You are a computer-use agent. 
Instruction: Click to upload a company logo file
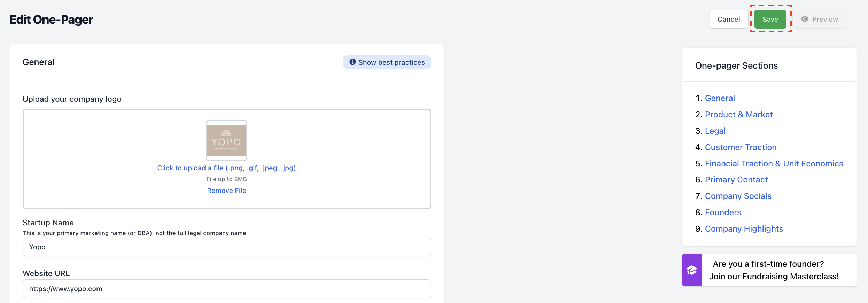[226, 168]
